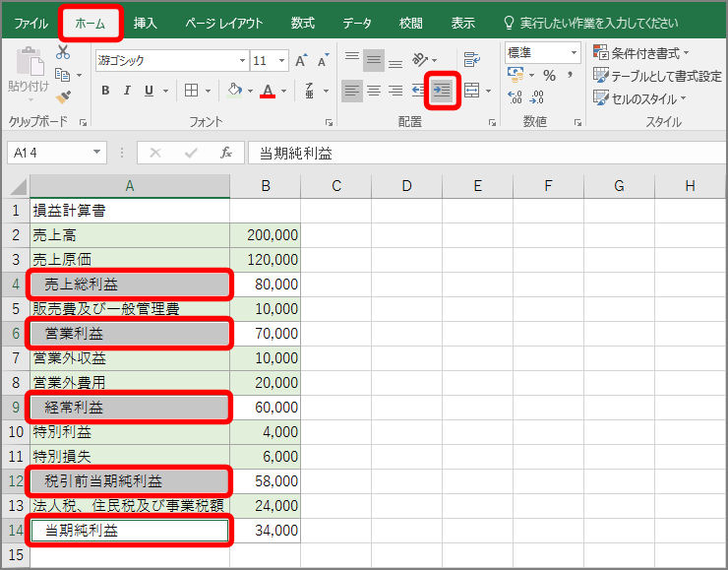Click the text Orientation icon

(420, 59)
